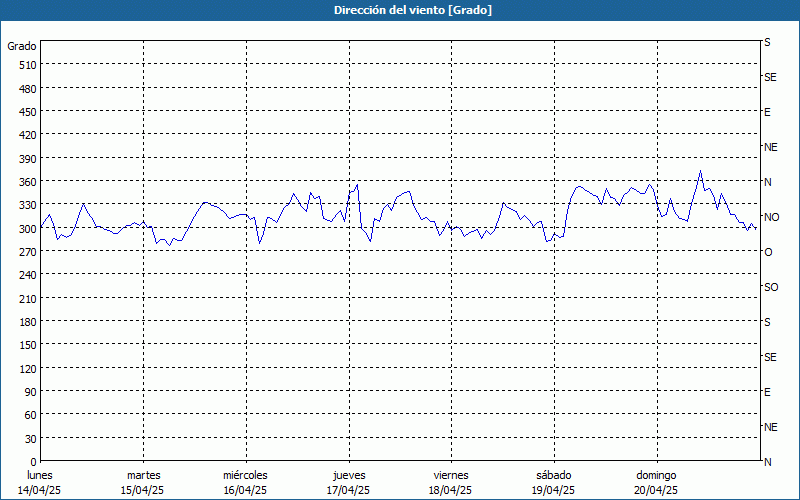Click the 30 degree axis label
The height and width of the screenshot is (500, 800).
31,439
